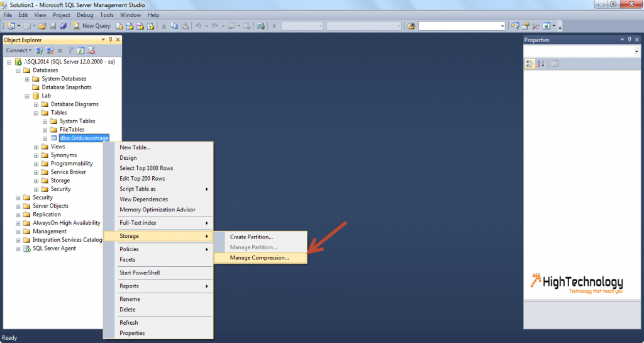This screenshot has height=343, width=644.
Task: Start a New Query from the toolbar
Action: click(92, 26)
